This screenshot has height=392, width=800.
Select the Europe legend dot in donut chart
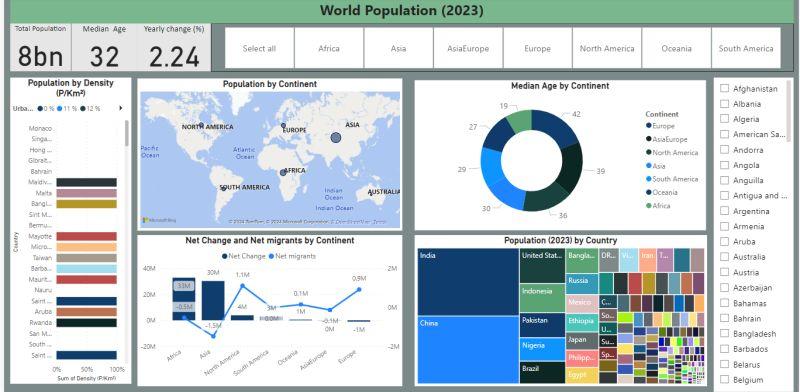click(x=648, y=126)
